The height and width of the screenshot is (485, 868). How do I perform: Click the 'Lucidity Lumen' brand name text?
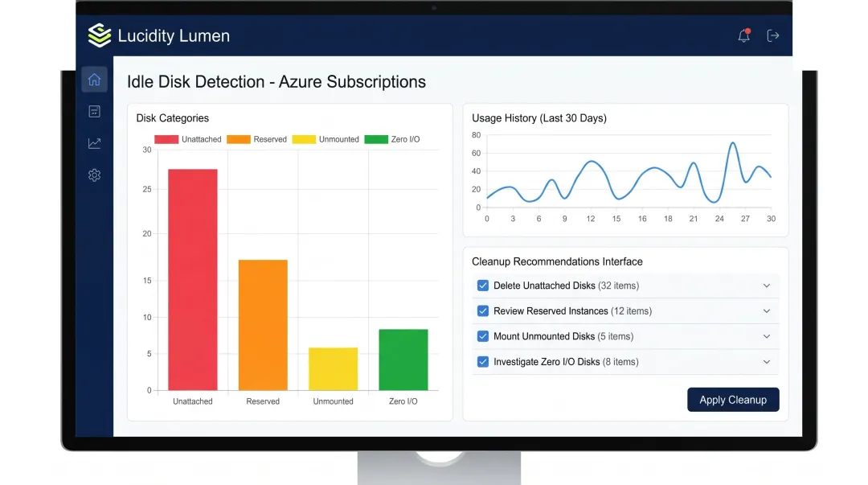pyautogui.click(x=174, y=35)
